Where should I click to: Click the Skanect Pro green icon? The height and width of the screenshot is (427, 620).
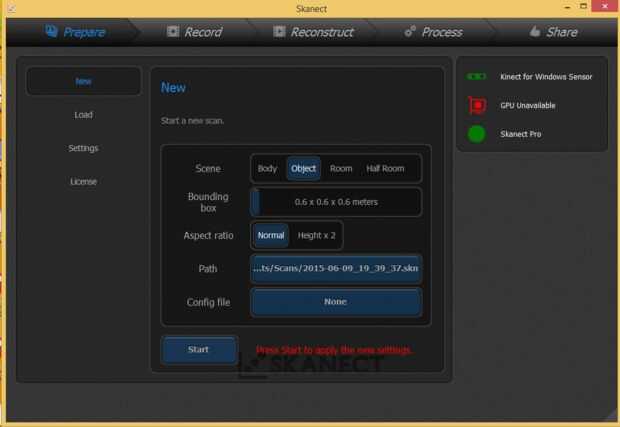pos(476,134)
